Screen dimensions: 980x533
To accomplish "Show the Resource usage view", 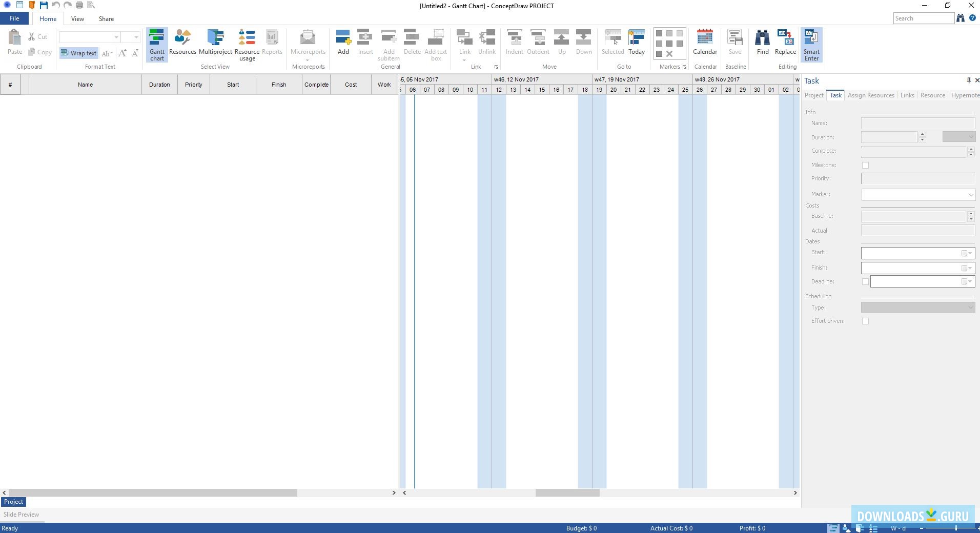I will pos(247,45).
